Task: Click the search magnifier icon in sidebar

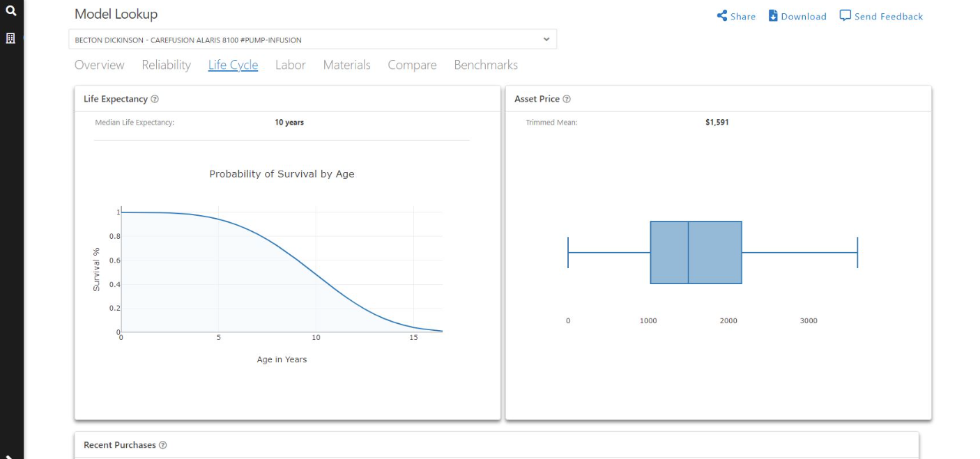Action: pos(10,10)
